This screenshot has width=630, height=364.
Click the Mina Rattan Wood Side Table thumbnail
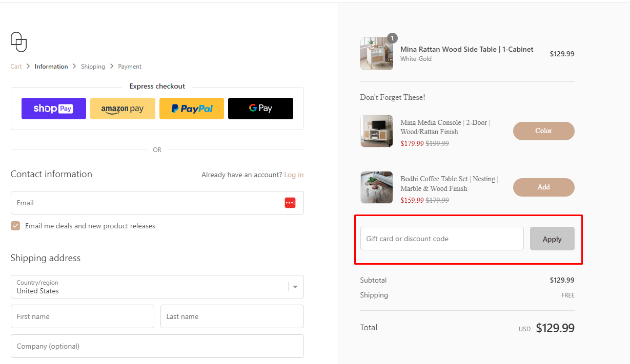[x=377, y=54]
